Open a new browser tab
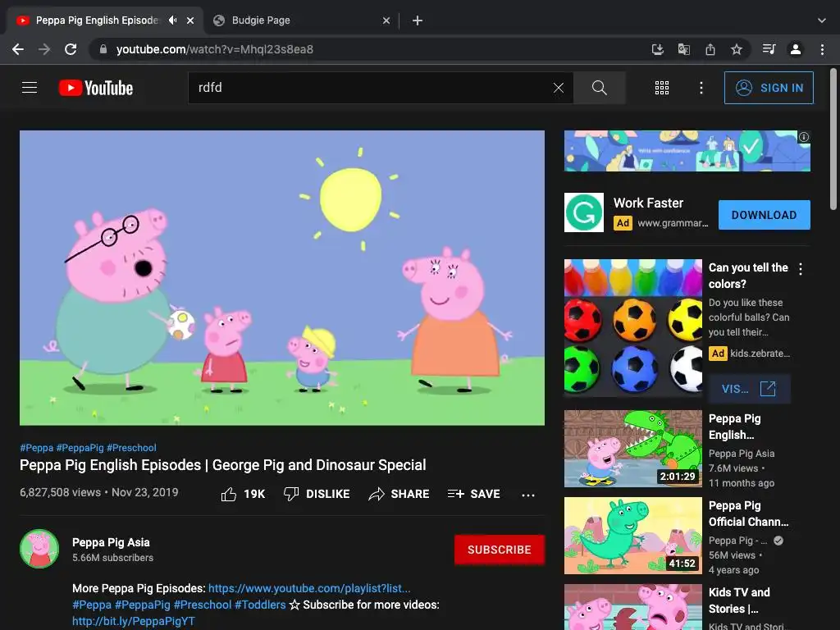840x630 pixels. 418,21
